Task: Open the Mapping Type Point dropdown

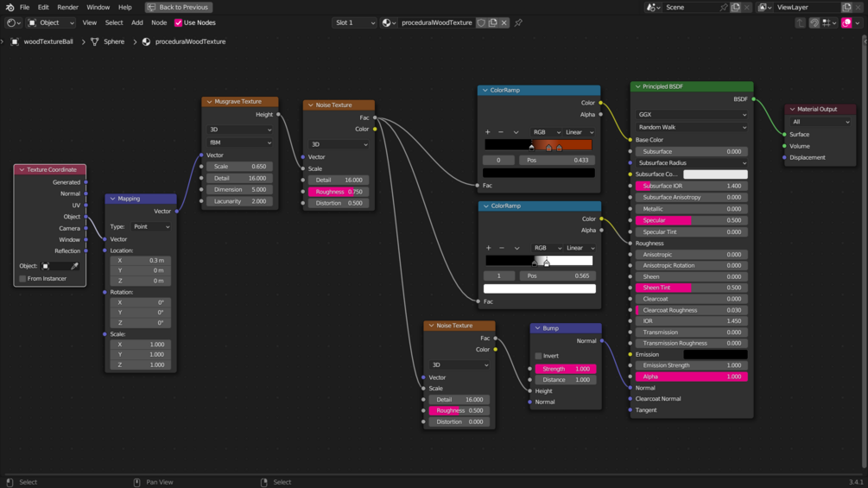Action: pyautogui.click(x=151, y=227)
